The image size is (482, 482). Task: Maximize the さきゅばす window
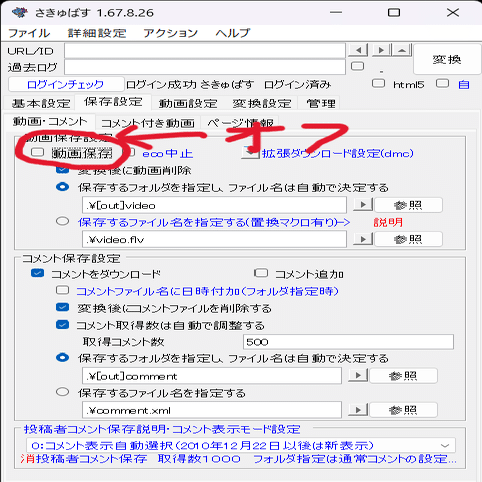tap(394, 13)
